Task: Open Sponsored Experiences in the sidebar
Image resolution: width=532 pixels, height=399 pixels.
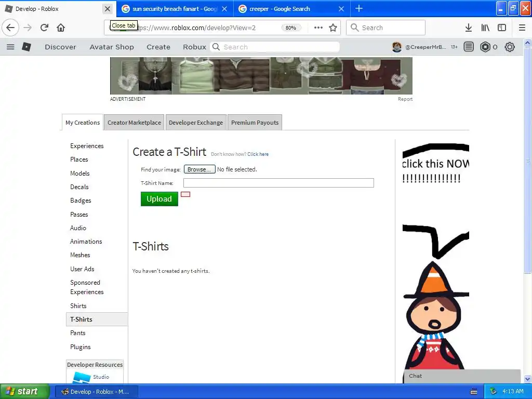Action: 87,287
